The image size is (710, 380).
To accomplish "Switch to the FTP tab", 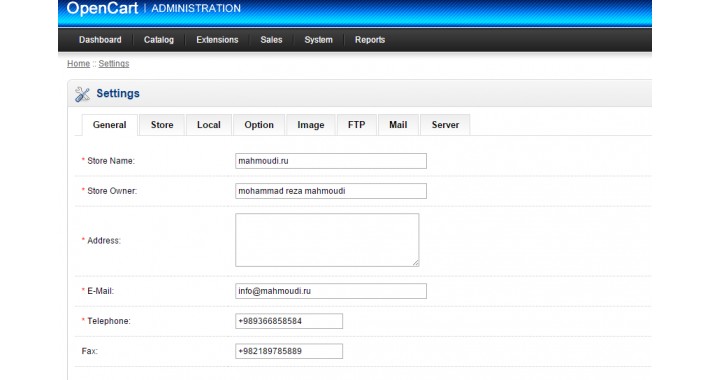I will point(357,125).
